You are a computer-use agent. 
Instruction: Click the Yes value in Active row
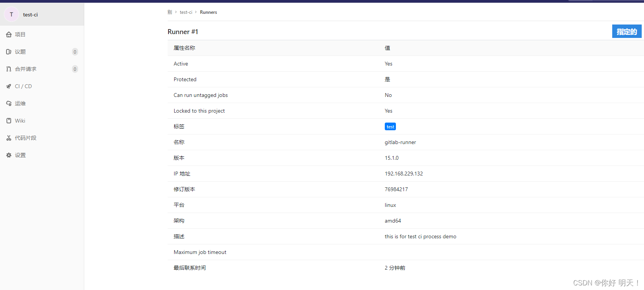[x=389, y=64]
